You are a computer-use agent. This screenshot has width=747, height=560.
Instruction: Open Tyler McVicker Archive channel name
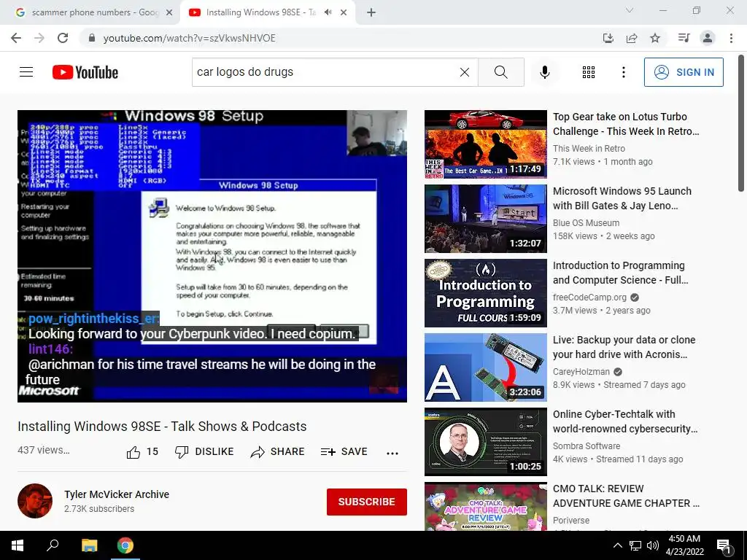pos(117,494)
